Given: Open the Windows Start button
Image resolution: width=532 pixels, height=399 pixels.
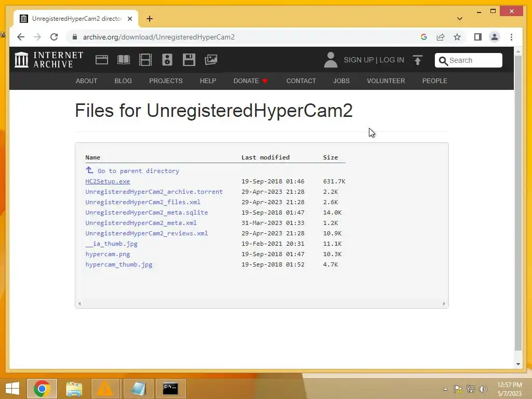Looking at the screenshot, I should tap(12, 389).
